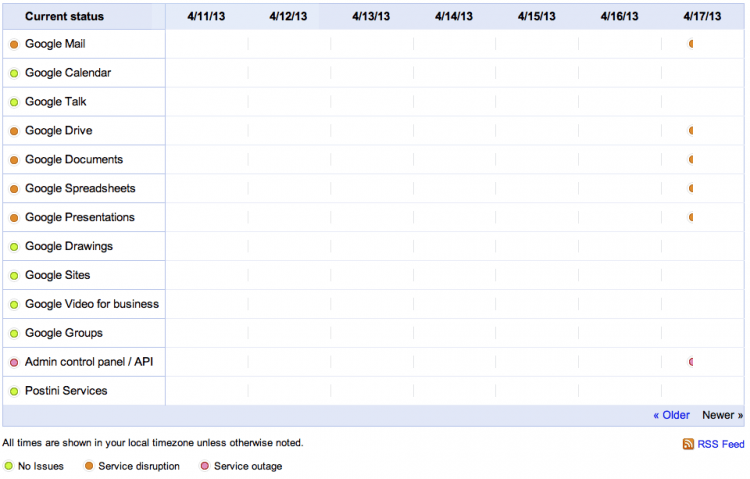Screen dimensions: 750x479
Task: Click the Service outage legend pink icon
Action: [205, 466]
